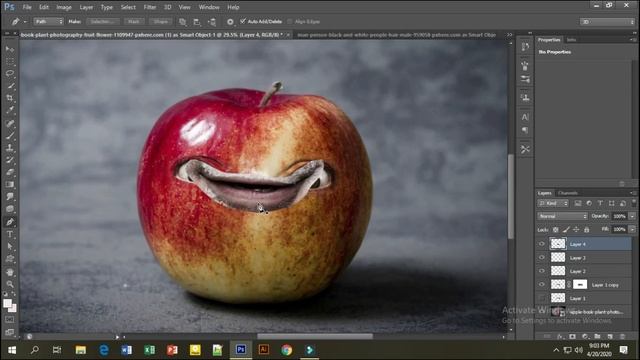Select the Brush tool
Image resolution: width=640 pixels, height=360 pixels.
pos(10,136)
